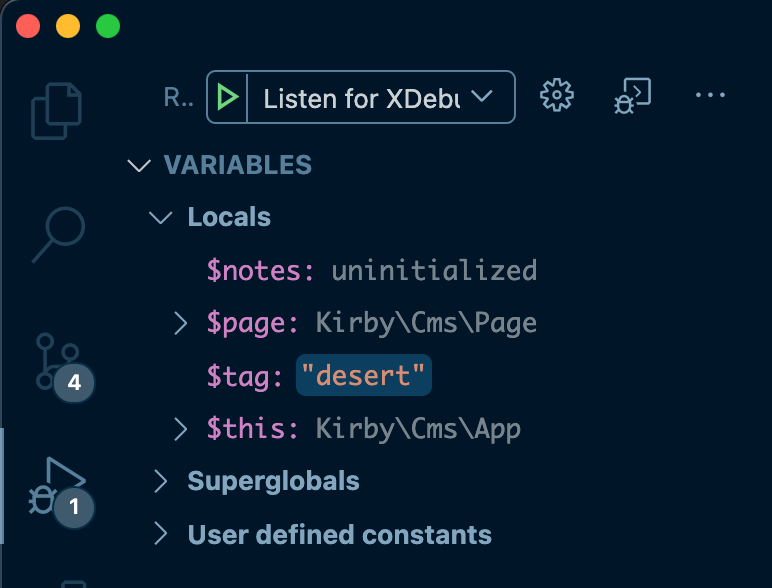The height and width of the screenshot is (588, 772).
Task: Select the $notes uninitialized variable
Action: [x=371, y=270]
